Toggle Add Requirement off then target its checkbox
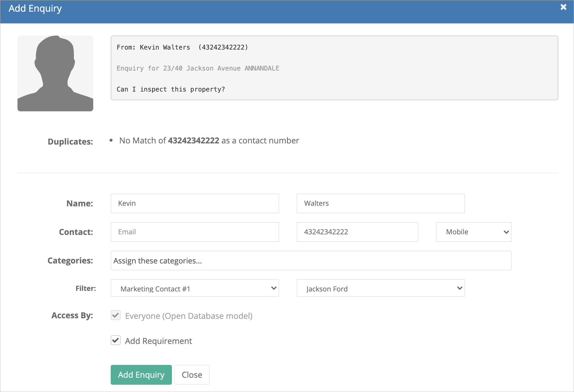Image resolution: width=574 pixels, height=392 pixels. pyautogui.click(x=115, y=340)
